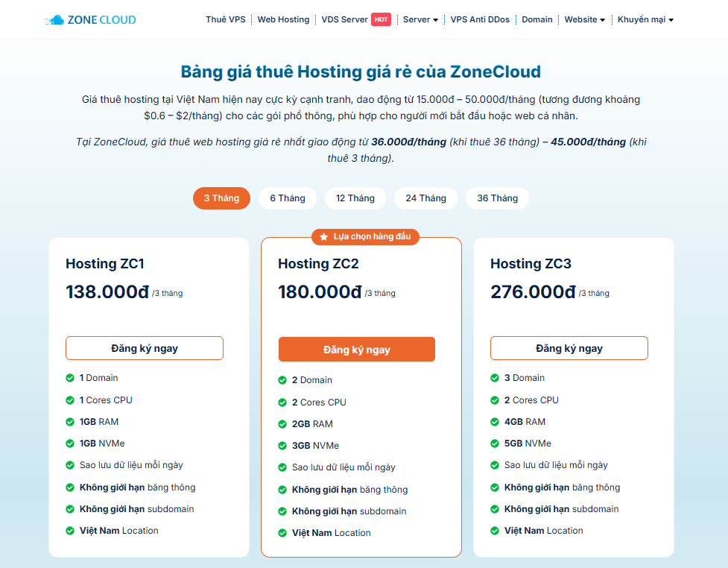Open VPS Anti DDos page

[480, 19]
